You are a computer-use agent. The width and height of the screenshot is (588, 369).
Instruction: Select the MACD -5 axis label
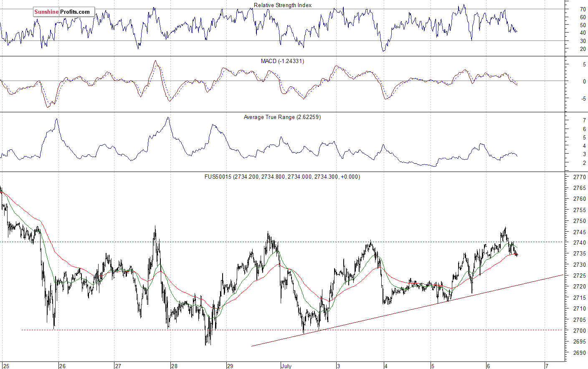[583, 99]
